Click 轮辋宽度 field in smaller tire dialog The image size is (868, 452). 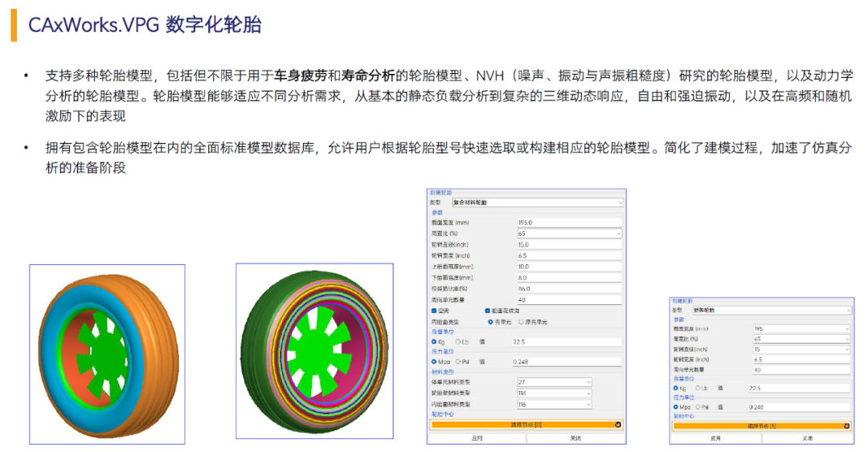point(801,360)
